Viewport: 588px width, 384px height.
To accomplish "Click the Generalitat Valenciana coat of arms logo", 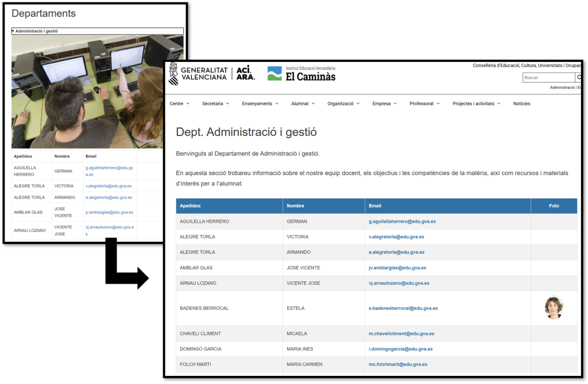I will pyautogui.click(x=173, y=73).
